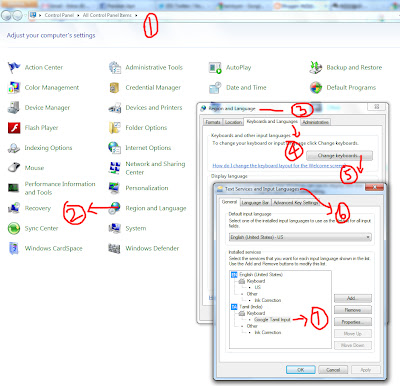Open the Date and Time icon
Screen dimensions: 400x386
point(215,88)
